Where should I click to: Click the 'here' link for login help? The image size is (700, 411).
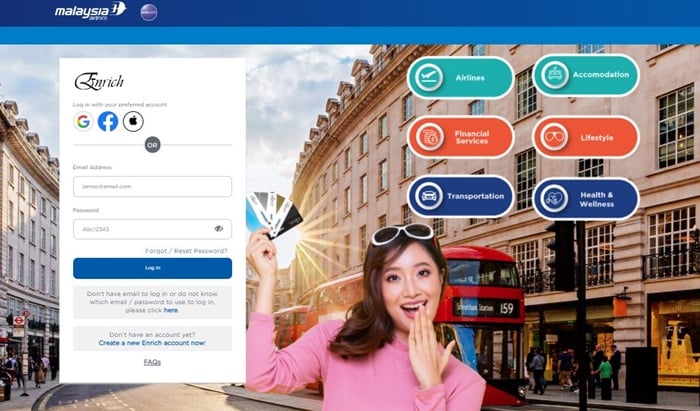click(171, 310)
